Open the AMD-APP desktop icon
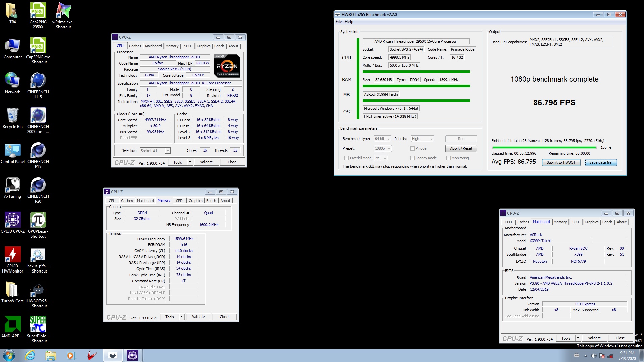The image size is (644, 362). (12, 327)
